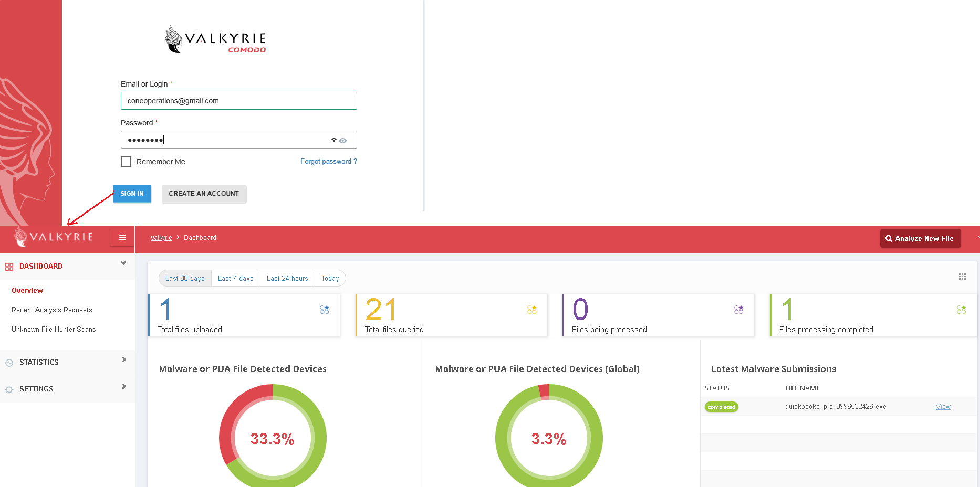The height and width of the screenshot is (487, 980).
Task: Collapse the DASHBOARD section chevron
Action: click(x=123, y=263)
